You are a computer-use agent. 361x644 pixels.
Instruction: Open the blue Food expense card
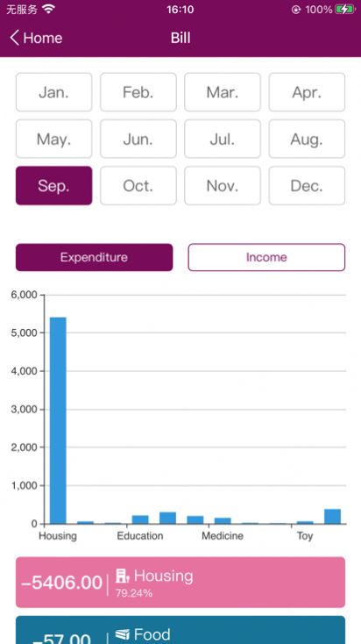(180, 630)
